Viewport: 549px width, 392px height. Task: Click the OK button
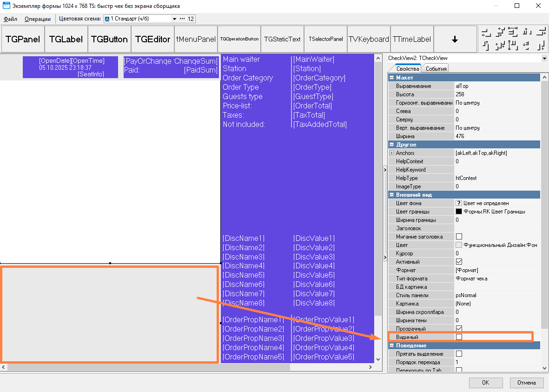pyautogui.click(x=485, y=383)
